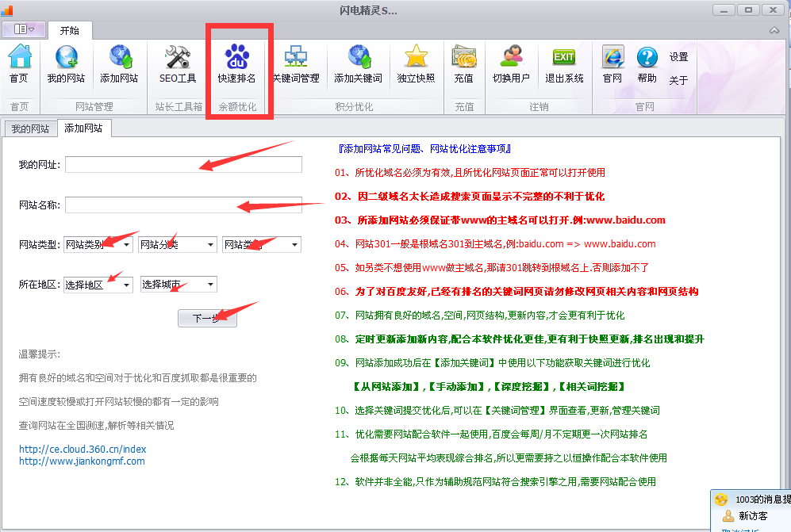
Task: Open 关键词管理 in the ribbon
Action: coord(296,63)
